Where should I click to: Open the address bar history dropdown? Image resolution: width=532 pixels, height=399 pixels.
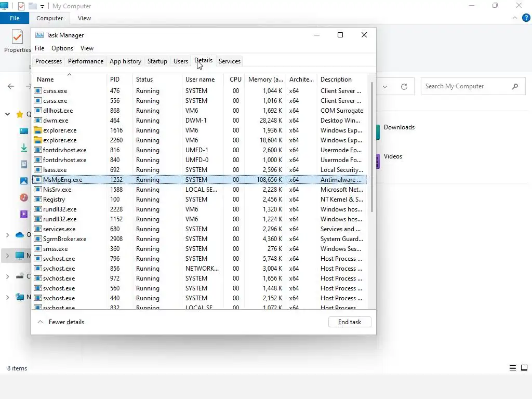(x=385, y=87)
